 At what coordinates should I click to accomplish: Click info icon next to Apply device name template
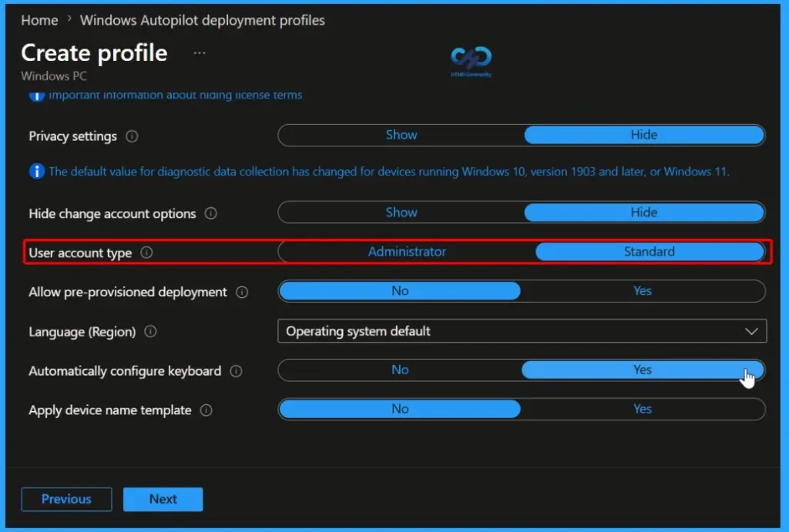point(206,410)
